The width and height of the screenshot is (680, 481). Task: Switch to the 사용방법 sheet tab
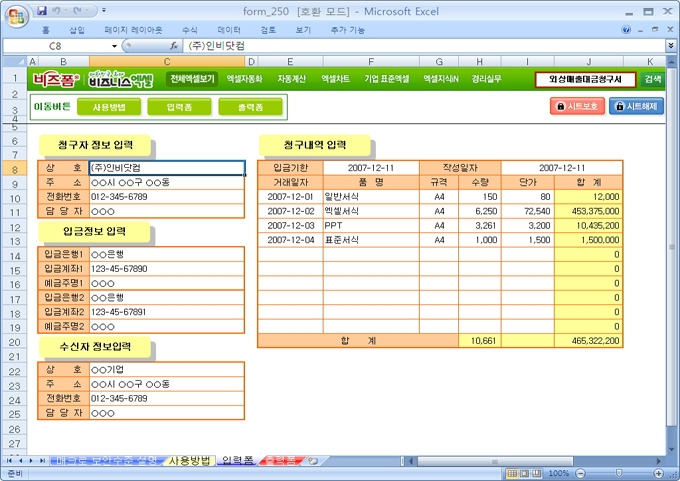click(190, 461)
